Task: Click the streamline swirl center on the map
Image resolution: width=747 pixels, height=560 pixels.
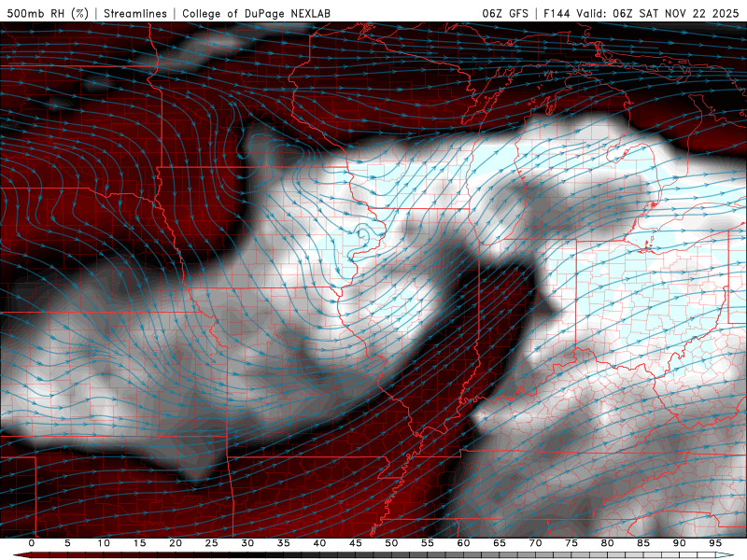Action: coord(364,234)
